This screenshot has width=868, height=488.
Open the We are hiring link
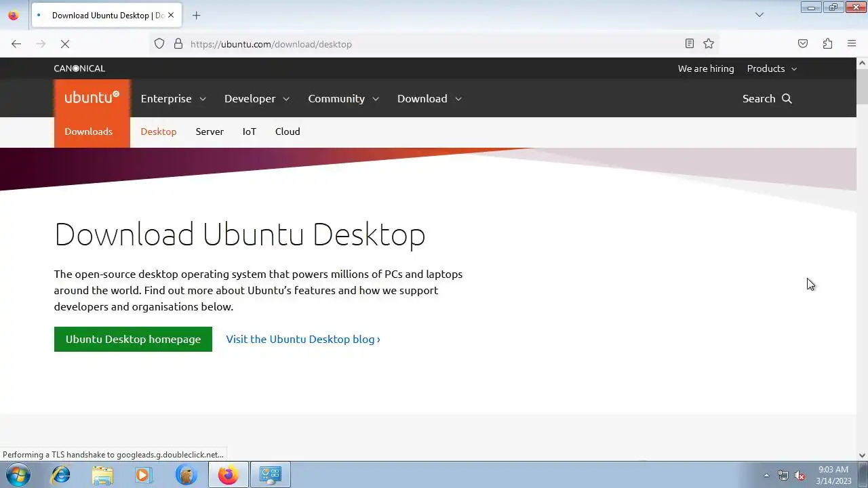[706, 68]
